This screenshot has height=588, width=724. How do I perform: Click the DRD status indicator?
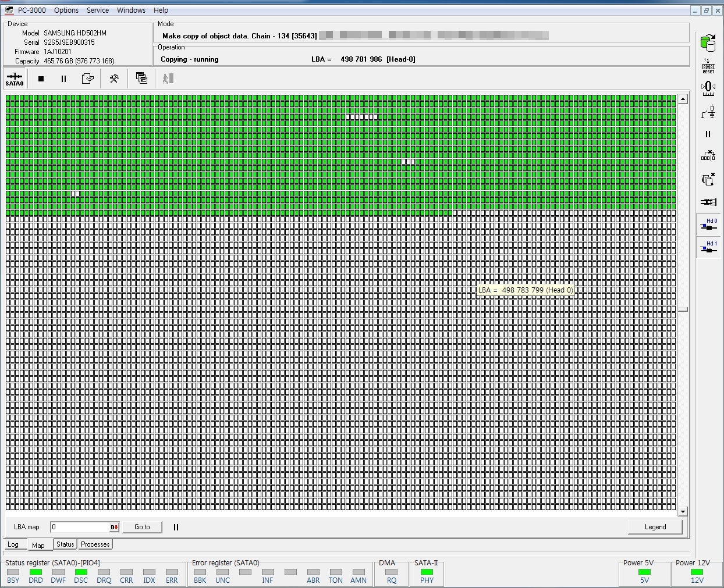36,572
